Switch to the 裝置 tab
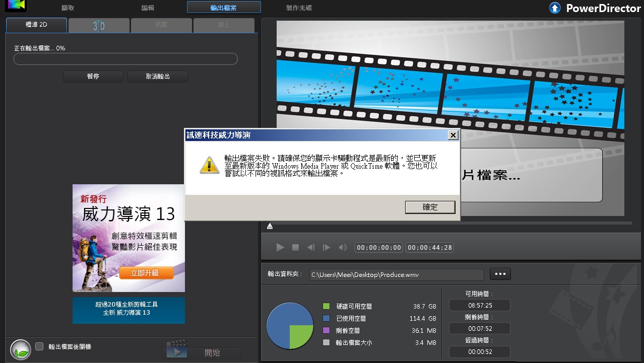 [x=161, y=26]
